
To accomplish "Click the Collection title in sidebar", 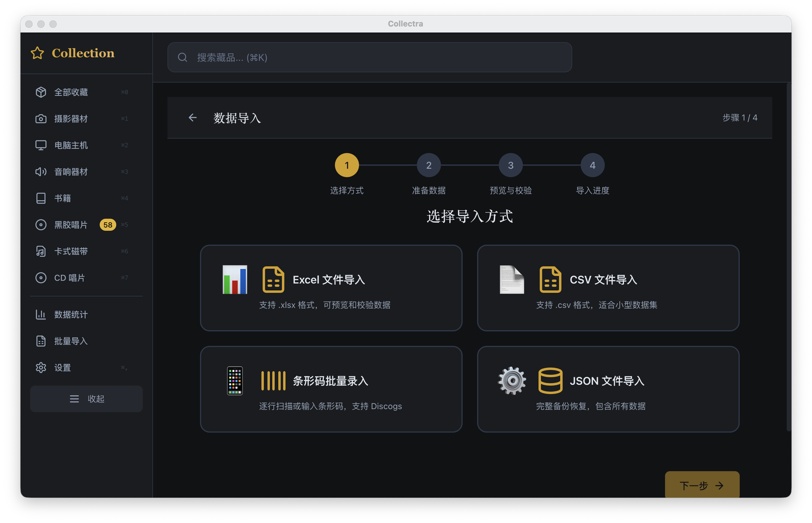I will point(83,53).
